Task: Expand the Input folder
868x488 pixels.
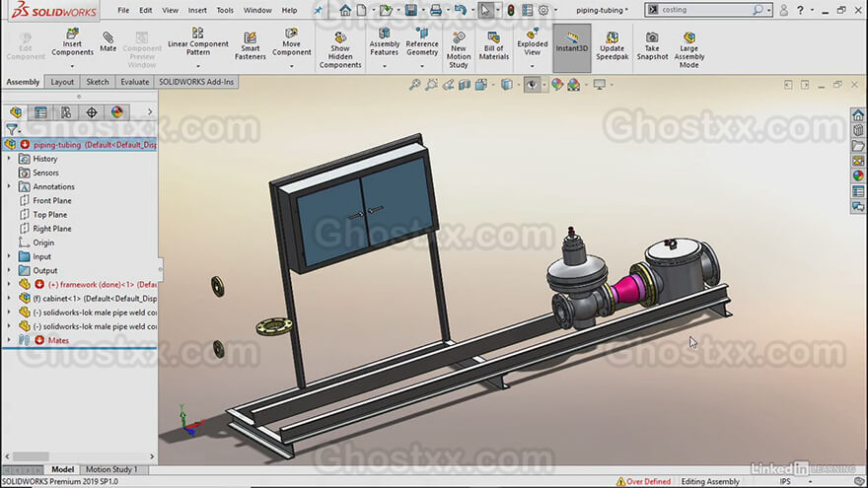Action: click(x=9, y=256)
